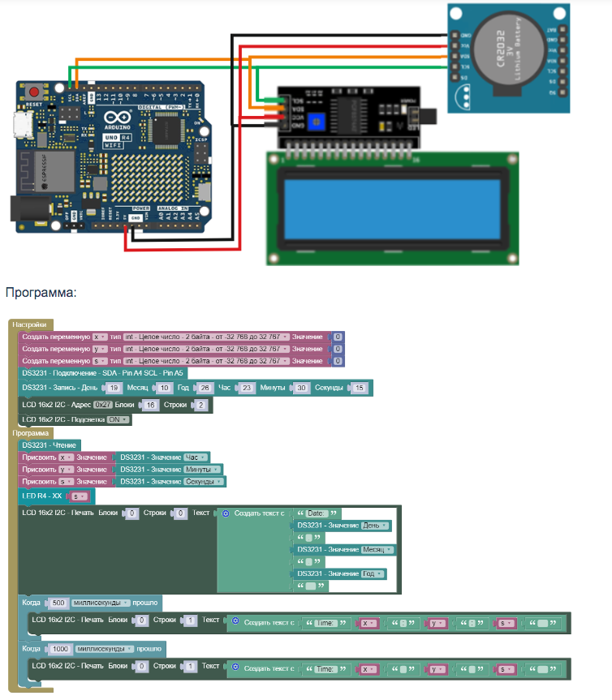Select the 'DS3231 - Чтение' block
The height and width of the screenshot is (700, 612).
50,445
